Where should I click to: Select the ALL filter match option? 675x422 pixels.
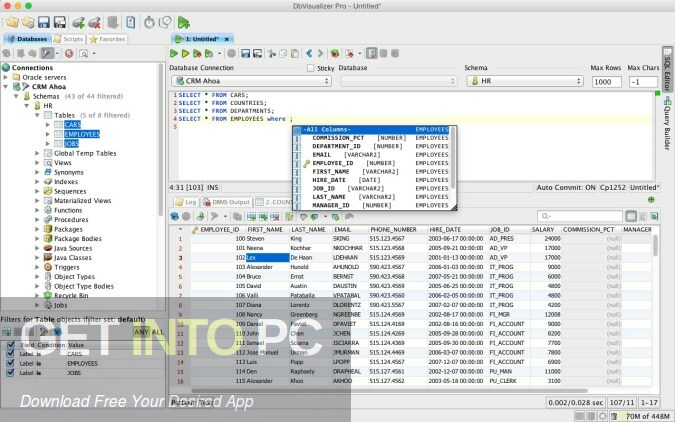(158, 332)
